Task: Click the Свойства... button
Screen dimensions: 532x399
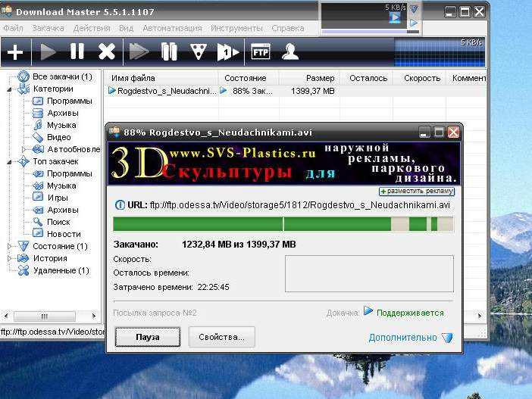Action: pos(221,337)
